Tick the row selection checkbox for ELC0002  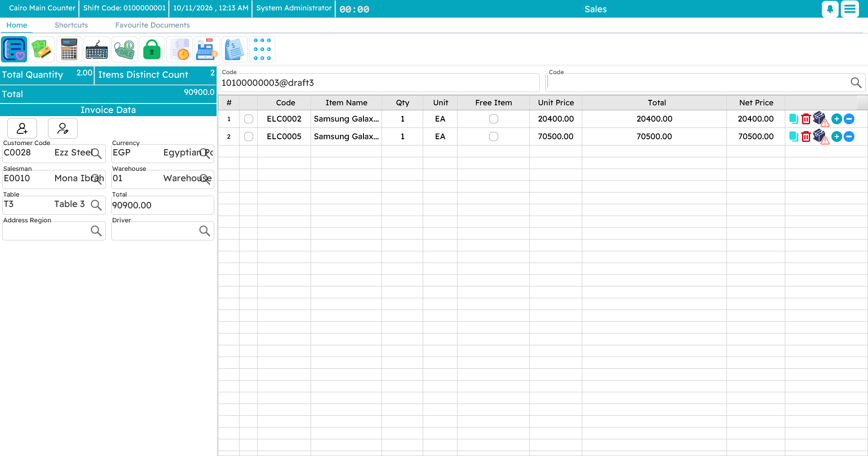tap(249, 119)
